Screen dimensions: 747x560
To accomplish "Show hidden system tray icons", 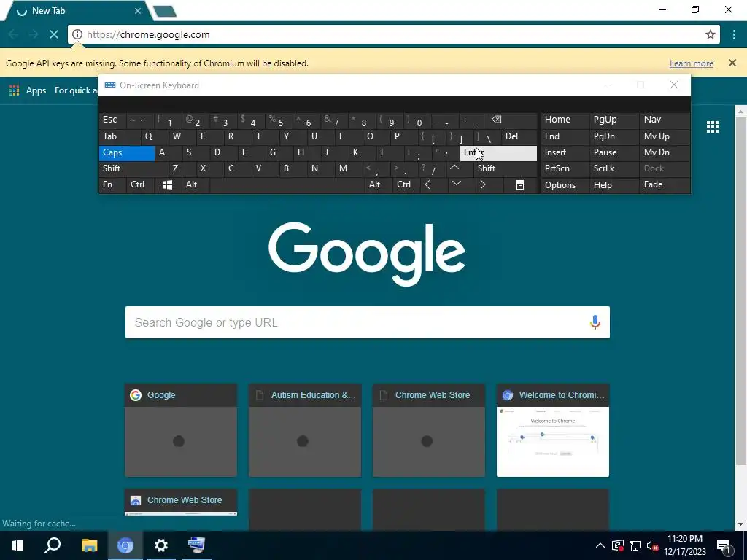I will click(600, 545).
